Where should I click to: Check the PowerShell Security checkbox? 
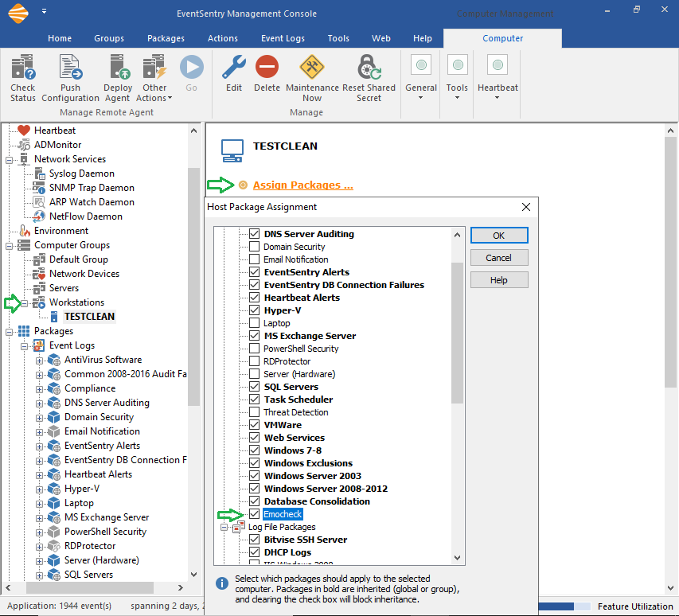(254, 349)
